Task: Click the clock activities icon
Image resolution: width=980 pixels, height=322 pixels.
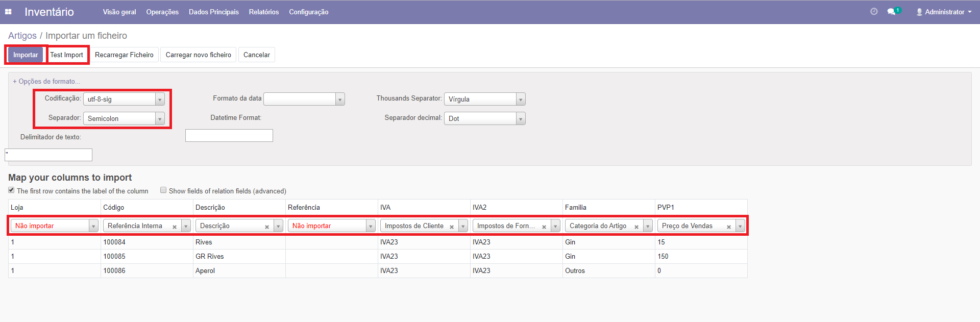Action: (874, 12)
